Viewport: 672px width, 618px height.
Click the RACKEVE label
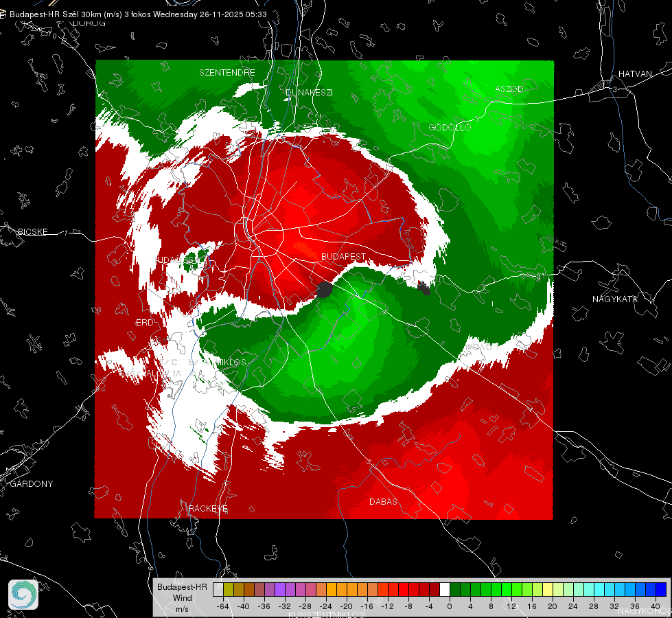pos(208,509)
